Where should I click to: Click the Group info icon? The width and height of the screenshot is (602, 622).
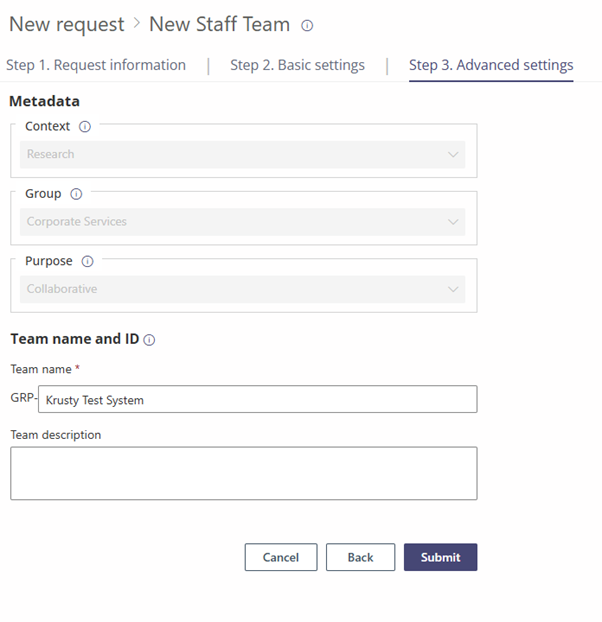76,194
